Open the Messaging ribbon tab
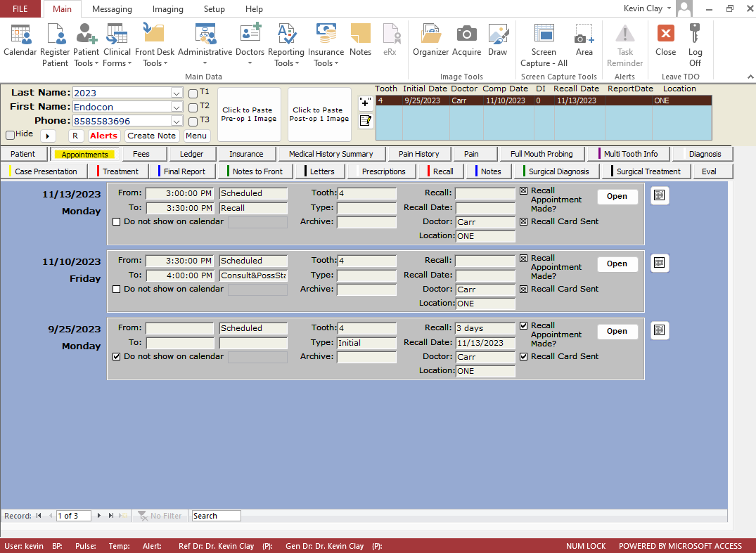This screenshot has width=756, height=553. 112,9
